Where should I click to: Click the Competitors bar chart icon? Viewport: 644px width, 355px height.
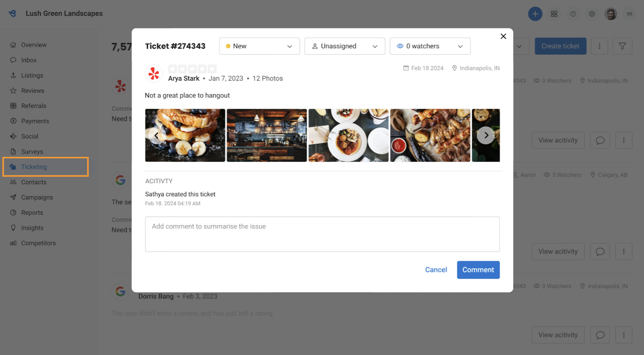pos(13,243)
